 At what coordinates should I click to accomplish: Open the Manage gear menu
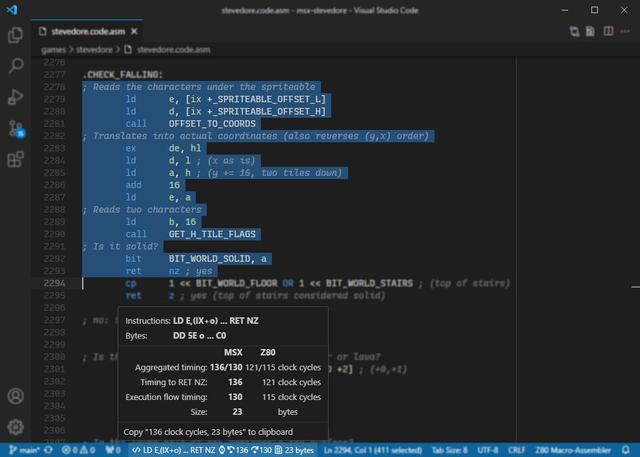15,427
